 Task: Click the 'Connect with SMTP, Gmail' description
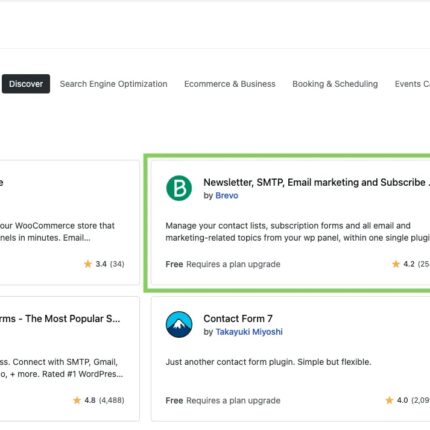point(61,368)
